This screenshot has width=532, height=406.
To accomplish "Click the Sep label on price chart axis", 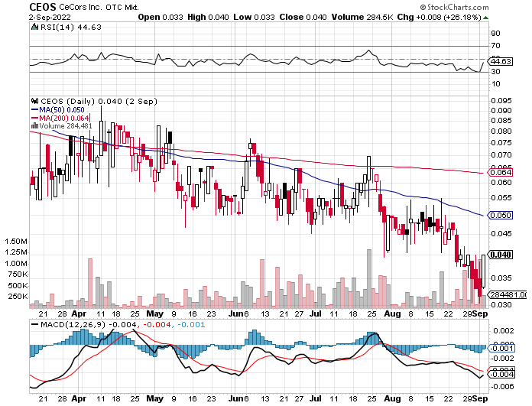I will coord(480,313).
